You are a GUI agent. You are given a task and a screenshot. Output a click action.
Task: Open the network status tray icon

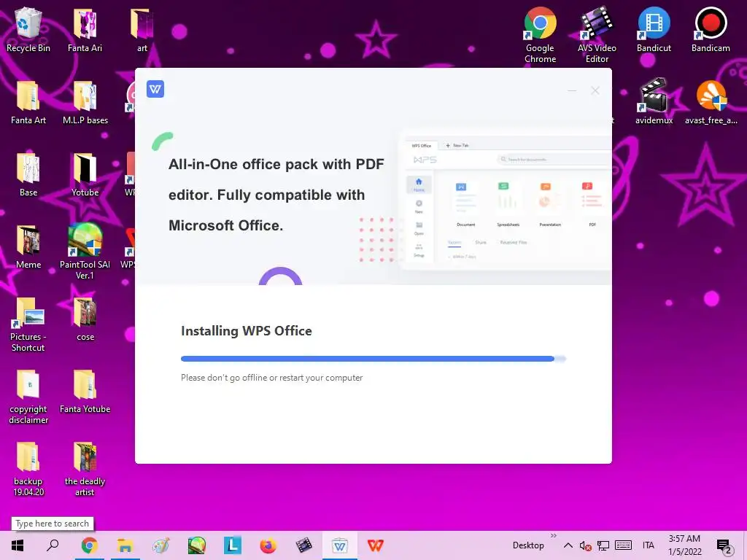tap(603, 545)
